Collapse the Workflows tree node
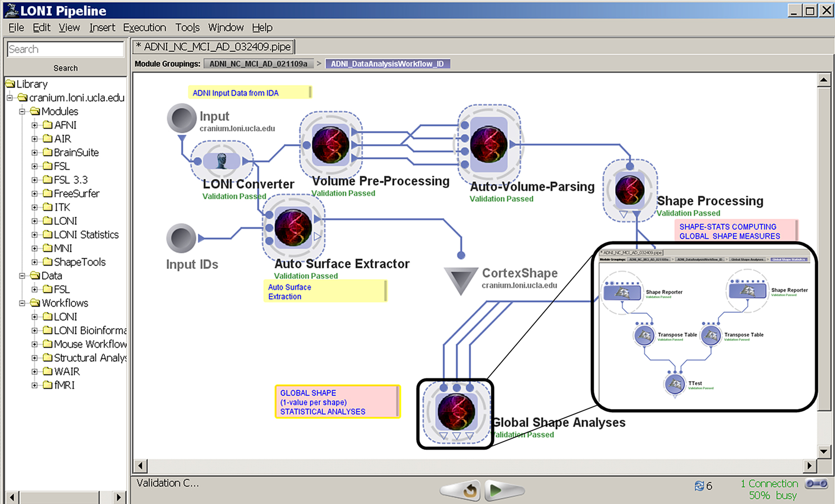This screenshot has height=504, width=835. pos(22,303)
